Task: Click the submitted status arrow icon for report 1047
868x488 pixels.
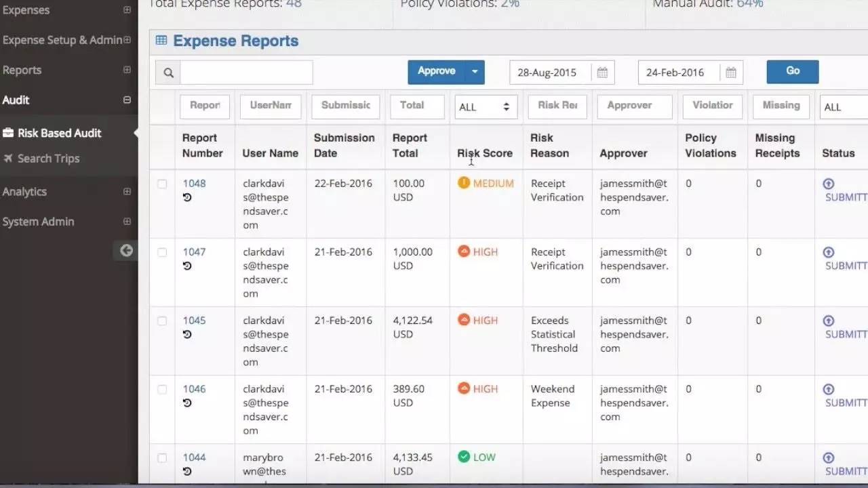Action: pyautogui.click(x=828, y=252)
